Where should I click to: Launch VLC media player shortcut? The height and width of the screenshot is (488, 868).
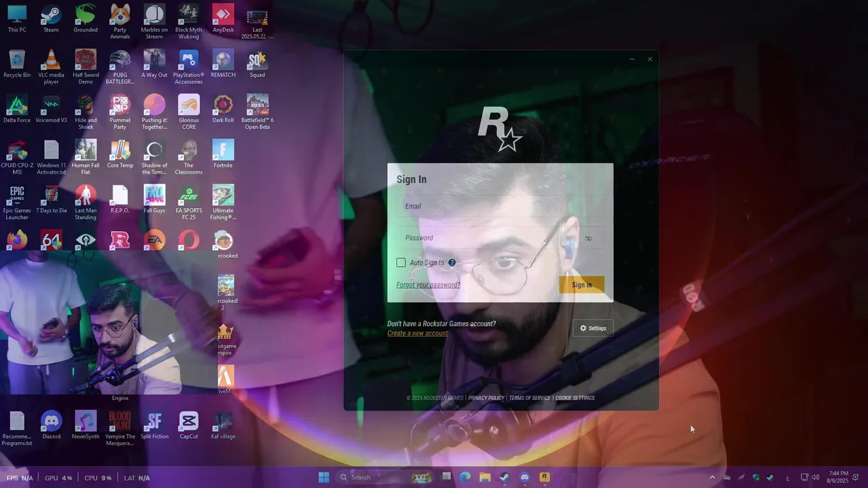coord(51,67)
